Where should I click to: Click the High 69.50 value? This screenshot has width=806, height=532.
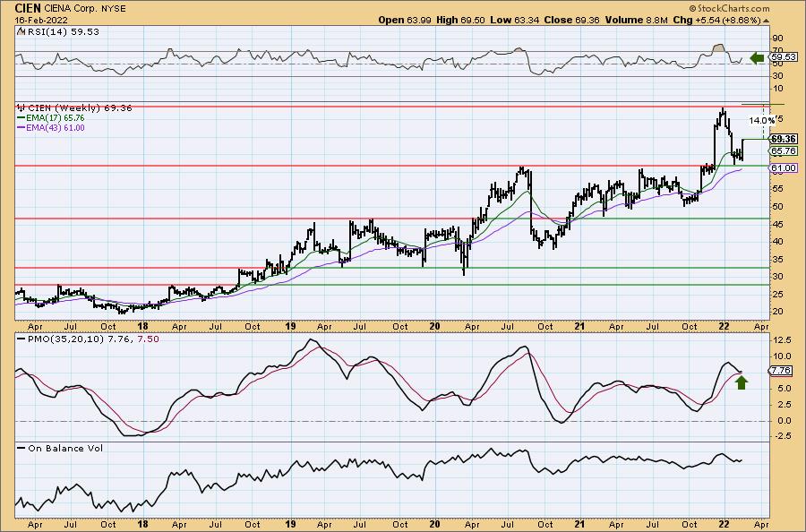[x=460, y=20]
